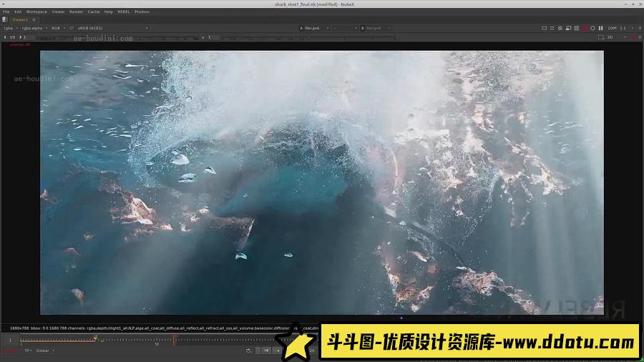This screenshot has width=644, height=362.
Task: Open the TF timecode display dropdown
Action: point(28,351)
